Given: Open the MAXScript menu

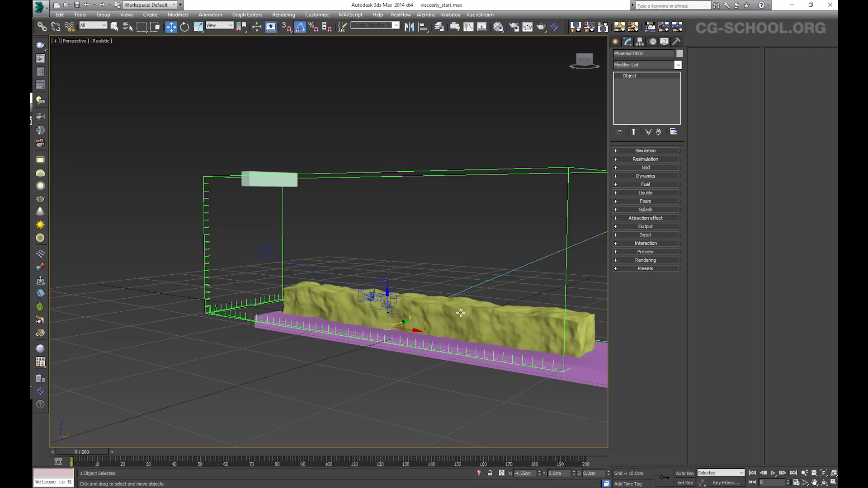Looking at the screenshot, I should [x=350, y=14].
